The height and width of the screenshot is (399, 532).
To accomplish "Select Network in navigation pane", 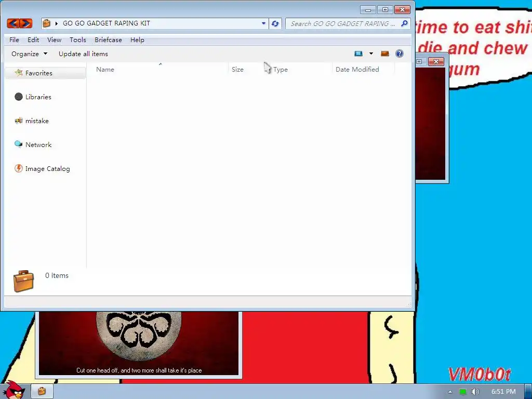I will 38,144.
